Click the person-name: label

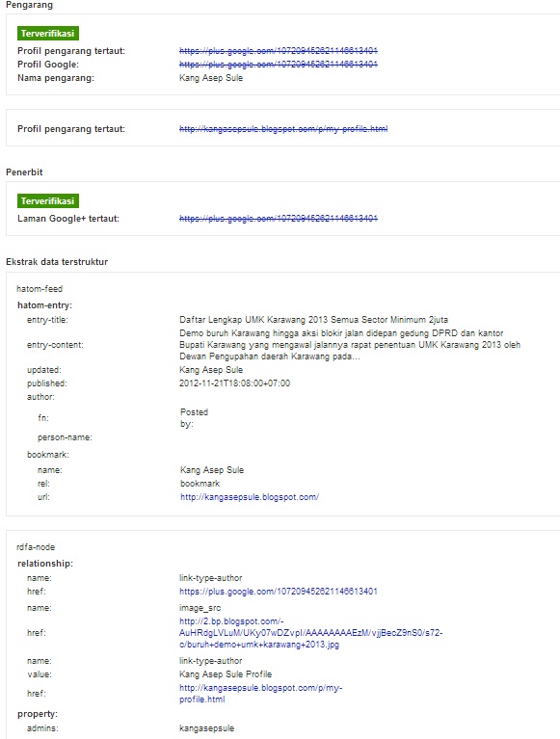(65, 437)
